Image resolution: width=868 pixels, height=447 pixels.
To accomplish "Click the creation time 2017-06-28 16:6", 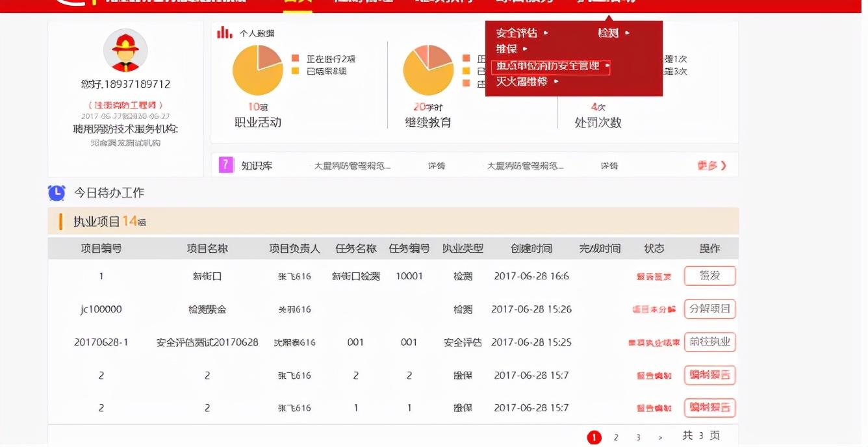I will tap(531, 276).
